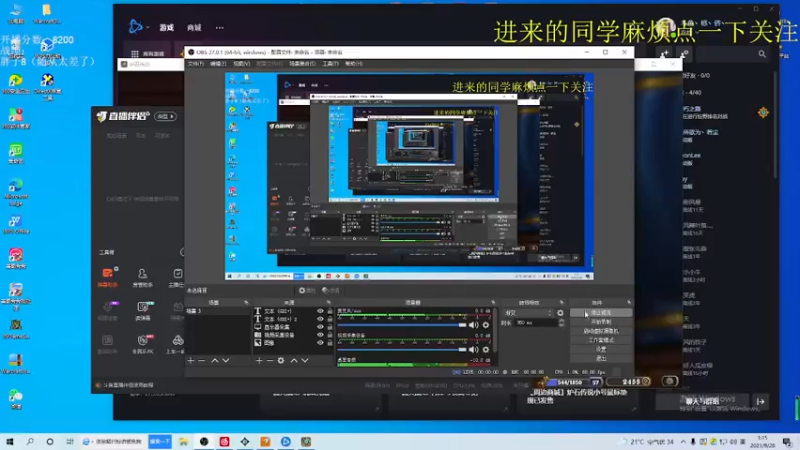Move the source up in the Sources list
This screenshot has height=450, width=800.
click(x=294, y=361)
